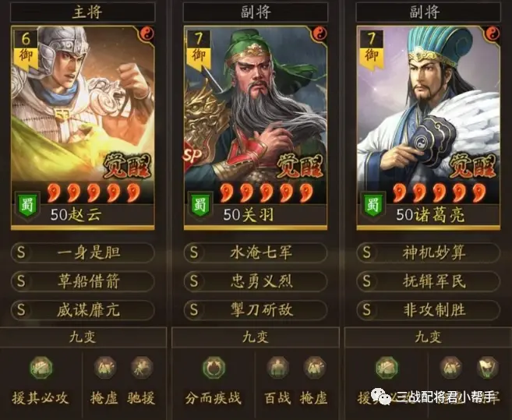The image size is (512, 420).
Task: Select the 掩虚 icon under 关羽
Action: [x=315, y=368]
